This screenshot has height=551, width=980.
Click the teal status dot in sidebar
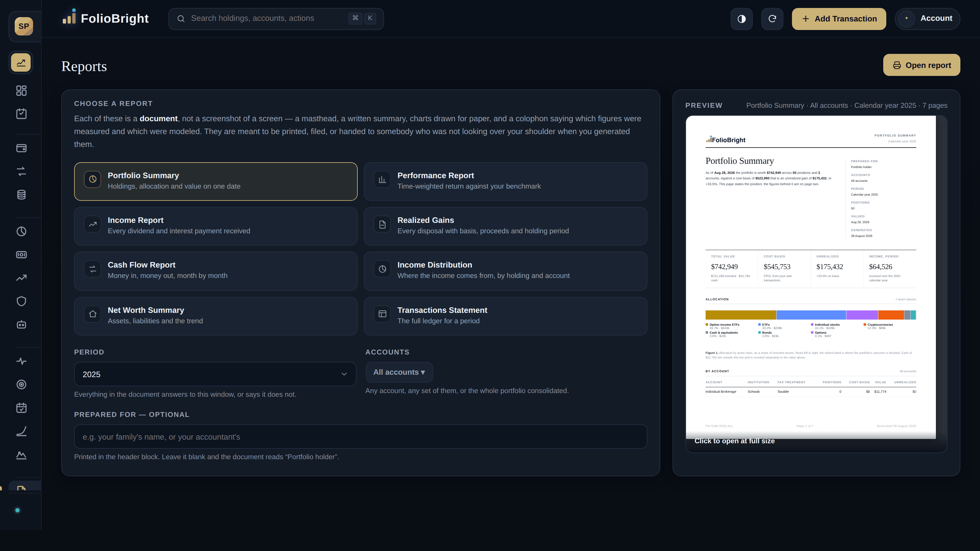coord(17,510)
